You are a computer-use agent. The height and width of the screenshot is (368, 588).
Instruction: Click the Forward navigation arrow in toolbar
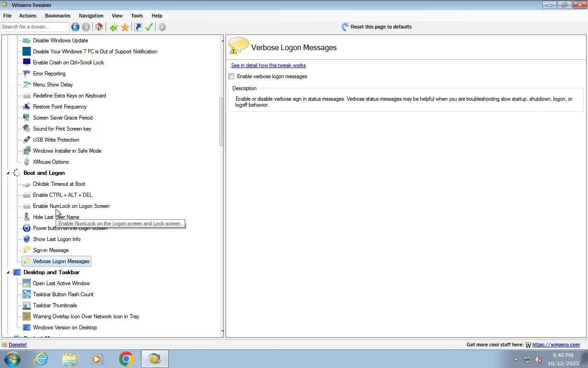[86, 27]
